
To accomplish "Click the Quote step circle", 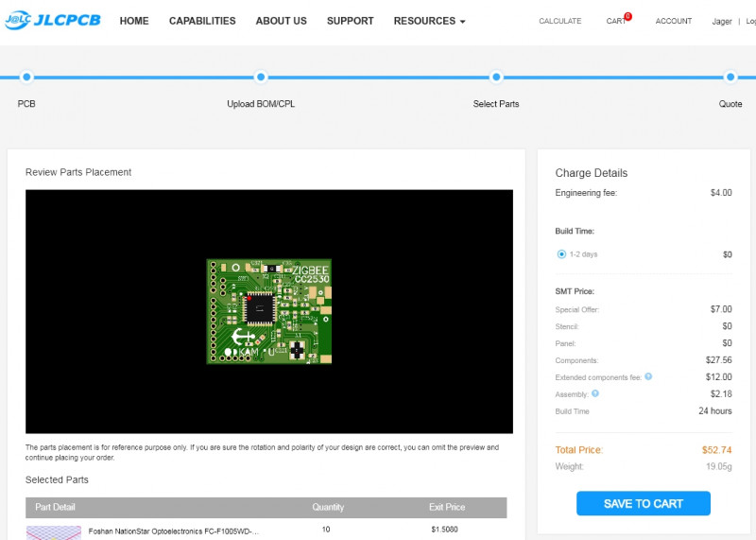I will tap(730, 78).
